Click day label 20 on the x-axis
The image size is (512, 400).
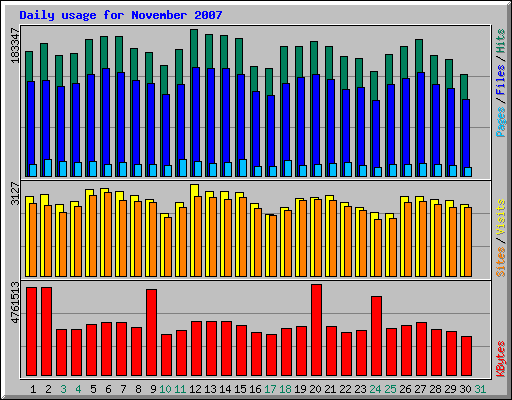pos(315,389)
